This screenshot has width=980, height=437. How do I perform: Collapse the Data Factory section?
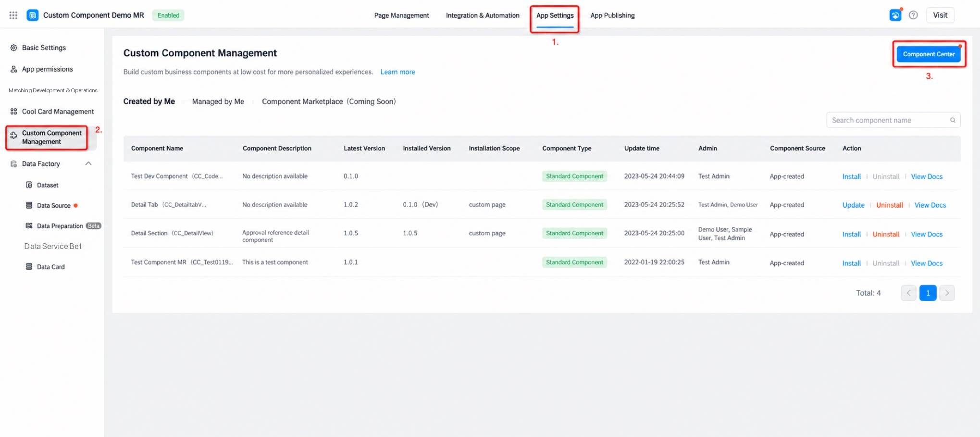click(88, 164)
